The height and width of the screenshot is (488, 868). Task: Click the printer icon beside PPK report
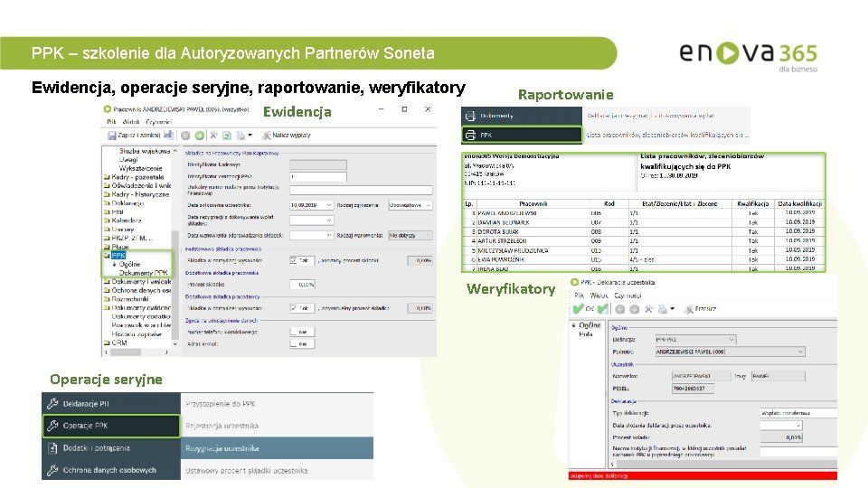[470, 135]
